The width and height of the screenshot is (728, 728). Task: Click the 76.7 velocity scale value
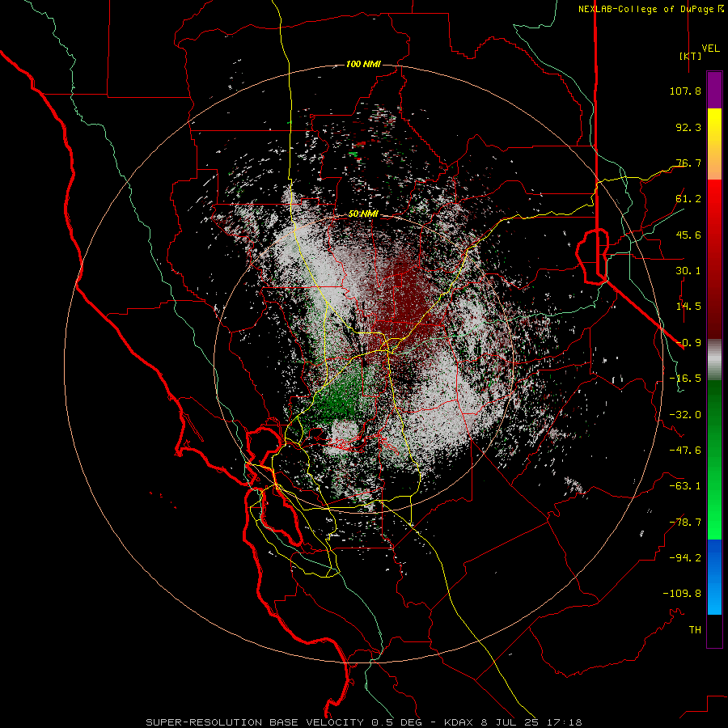[x=688, y=163]
